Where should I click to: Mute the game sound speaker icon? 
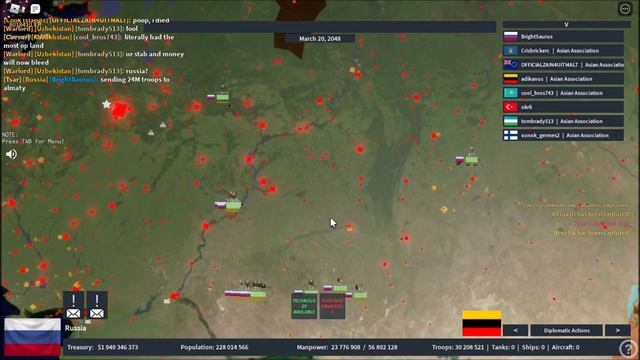(x=11, y=154)
